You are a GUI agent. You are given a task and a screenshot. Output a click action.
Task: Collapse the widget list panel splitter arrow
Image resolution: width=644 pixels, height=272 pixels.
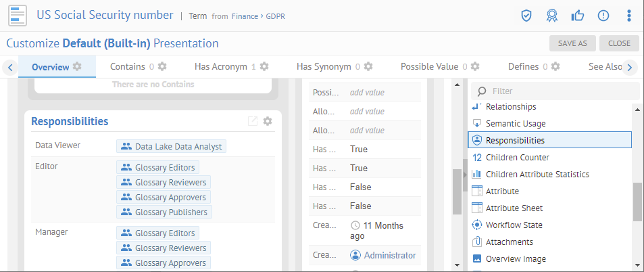click(464, 175)
